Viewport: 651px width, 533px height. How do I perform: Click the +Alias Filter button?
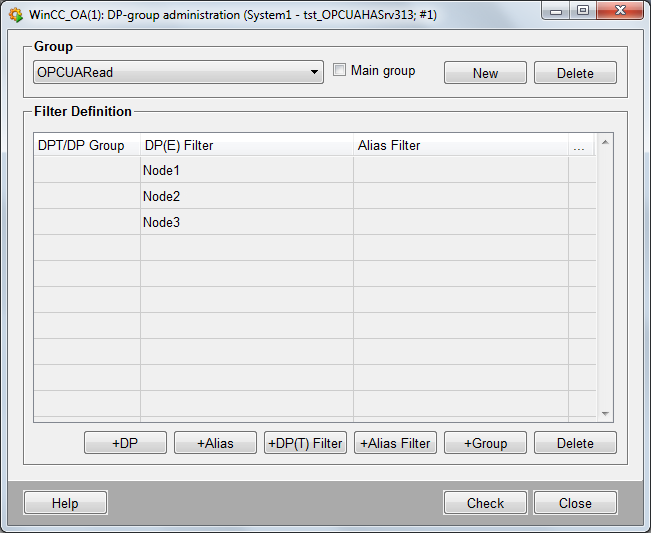[395, 443]
